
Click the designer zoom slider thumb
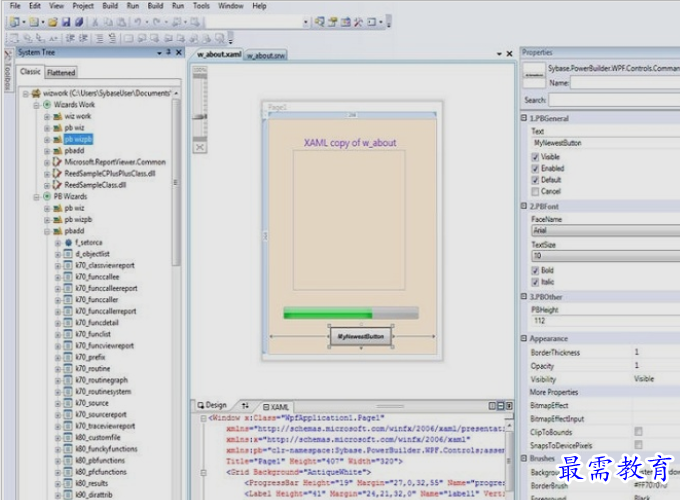200,116
